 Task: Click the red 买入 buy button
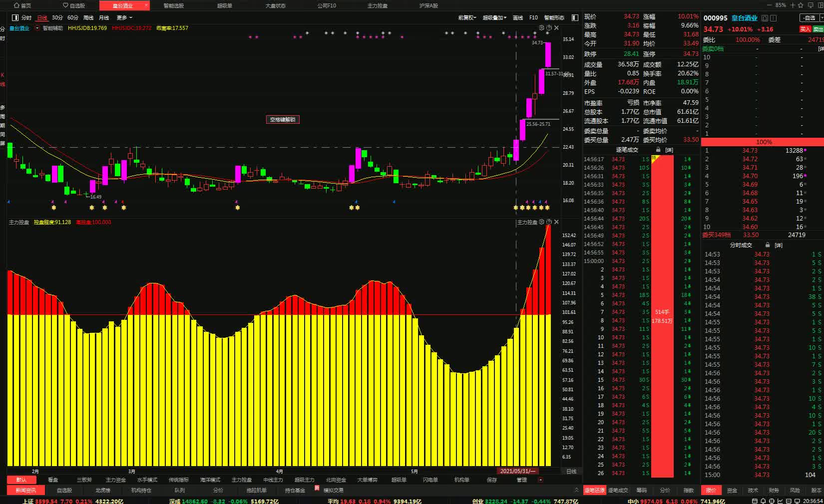pyautogui.click(x=805, y=29)
